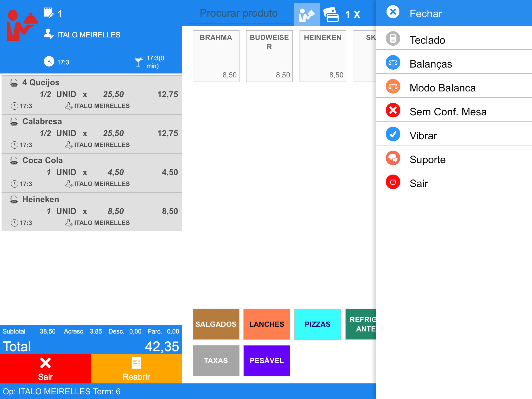Image resolution: width=532 pixels, height=399 pixels.
Task: Tap the Acresc. value 3,85
Action: [x=96, y=331]
